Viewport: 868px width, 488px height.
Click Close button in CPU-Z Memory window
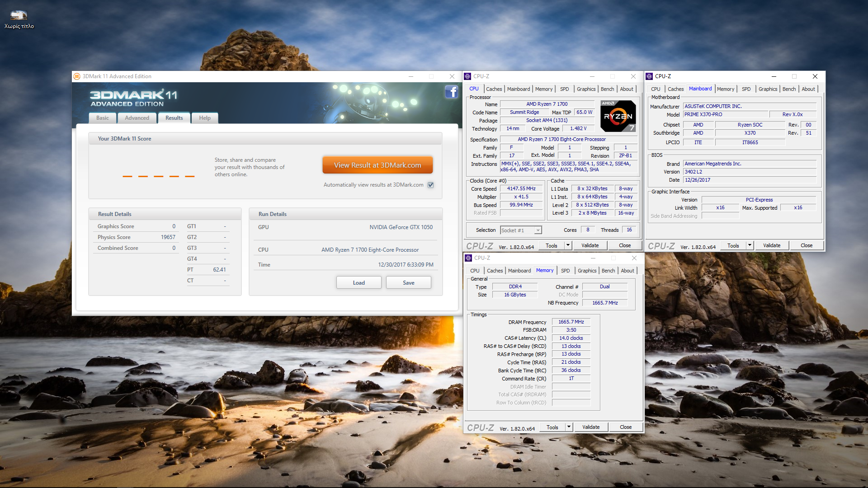click(626, 427)
